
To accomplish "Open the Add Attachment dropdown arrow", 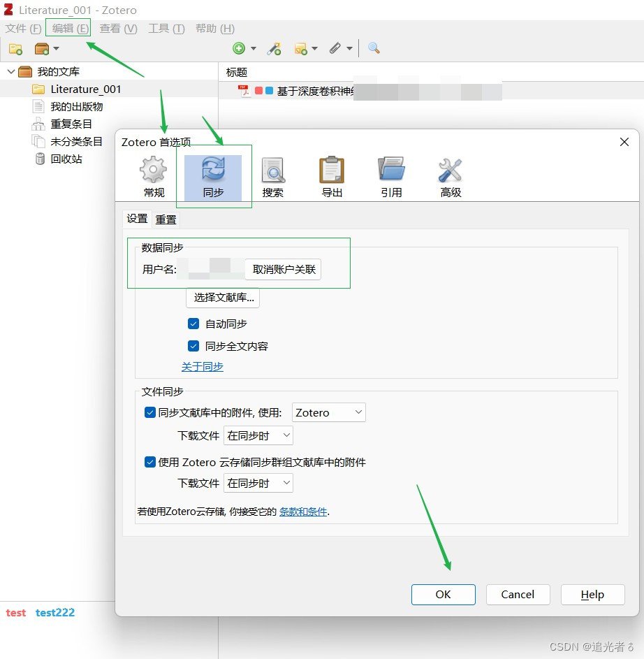I will click(x=349, y=49).
